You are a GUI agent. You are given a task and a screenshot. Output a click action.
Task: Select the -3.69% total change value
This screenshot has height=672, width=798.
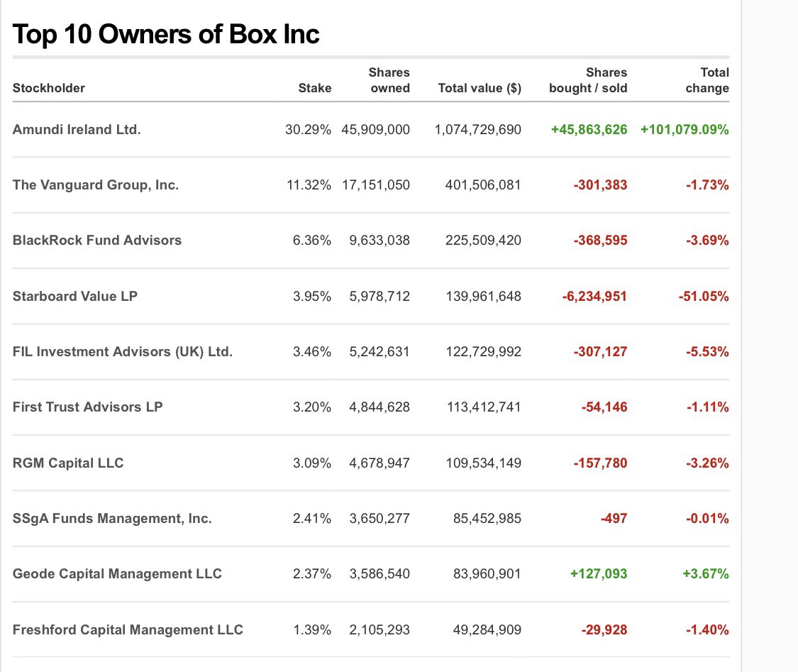[x=707, y=241]
